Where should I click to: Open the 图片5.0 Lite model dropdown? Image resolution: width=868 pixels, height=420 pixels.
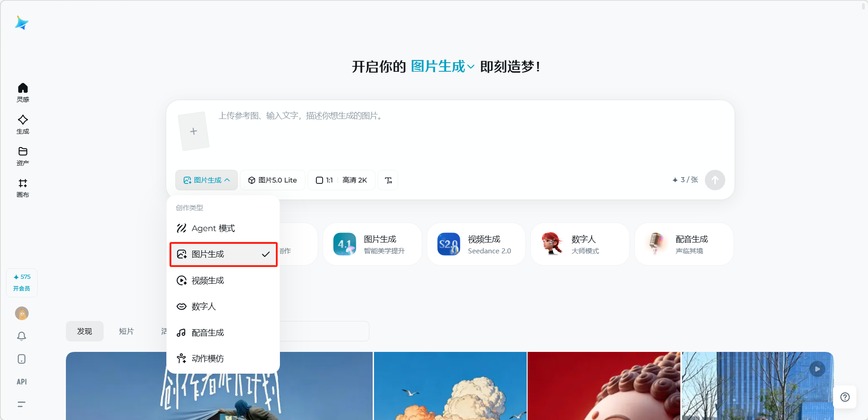point(272,180)
